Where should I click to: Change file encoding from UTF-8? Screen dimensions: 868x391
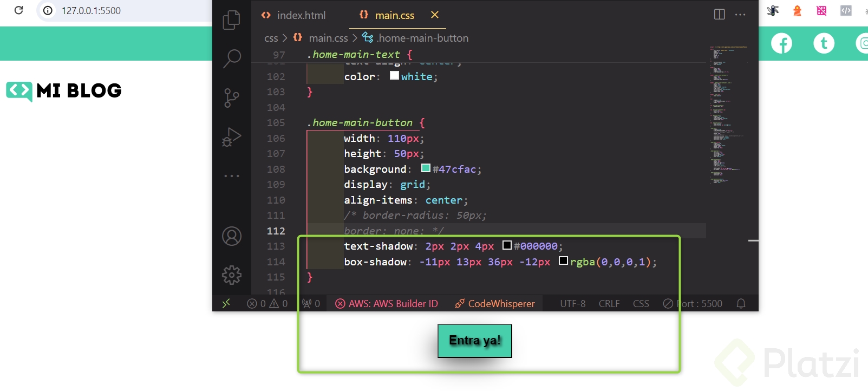[x=573, y=303]
